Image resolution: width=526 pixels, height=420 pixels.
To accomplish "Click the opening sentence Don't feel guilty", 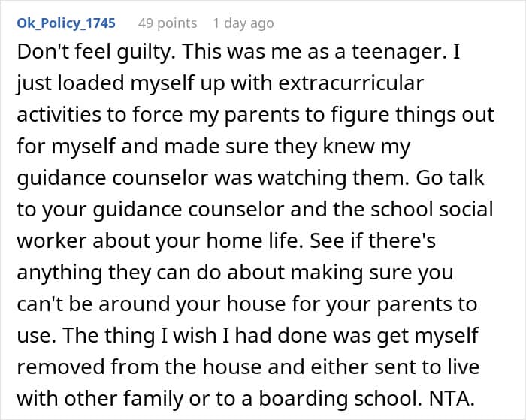I will point(95,53).
